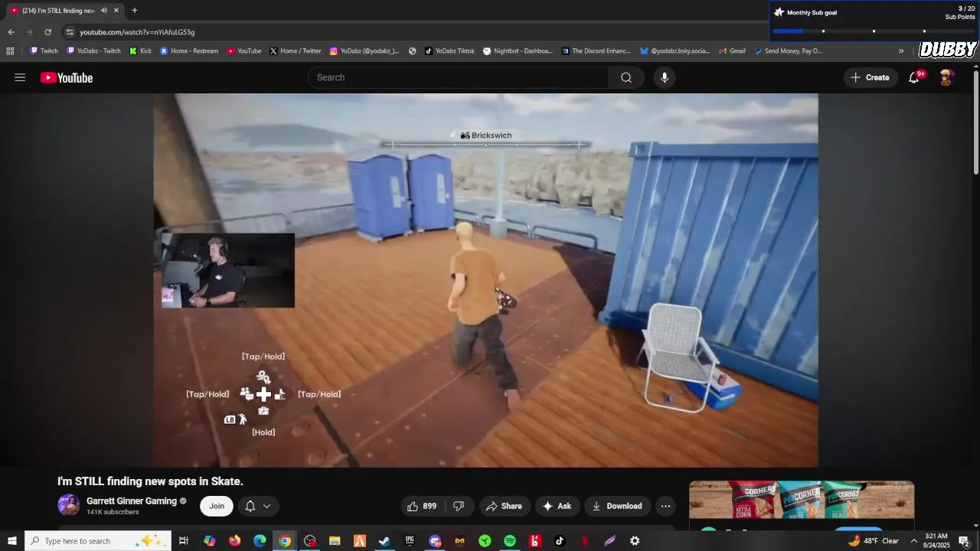Screen dimensions: 980x551
Task: Open a new browser tab
Action: (135, 11)
